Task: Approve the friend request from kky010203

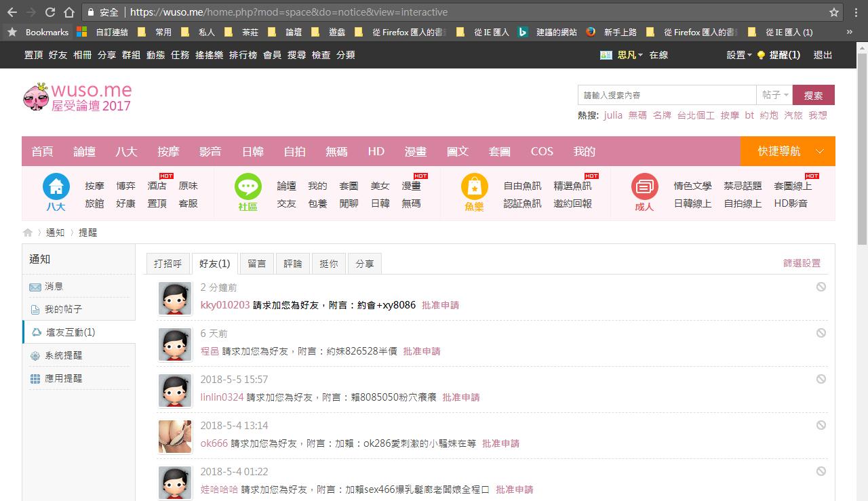Action: click(x=440, y=305)
